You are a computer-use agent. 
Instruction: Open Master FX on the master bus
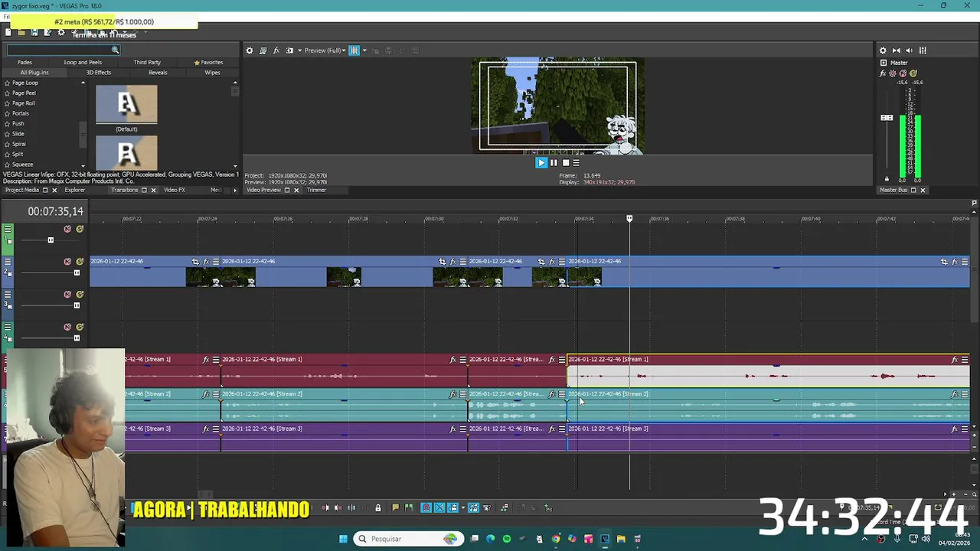click(883, 73)
